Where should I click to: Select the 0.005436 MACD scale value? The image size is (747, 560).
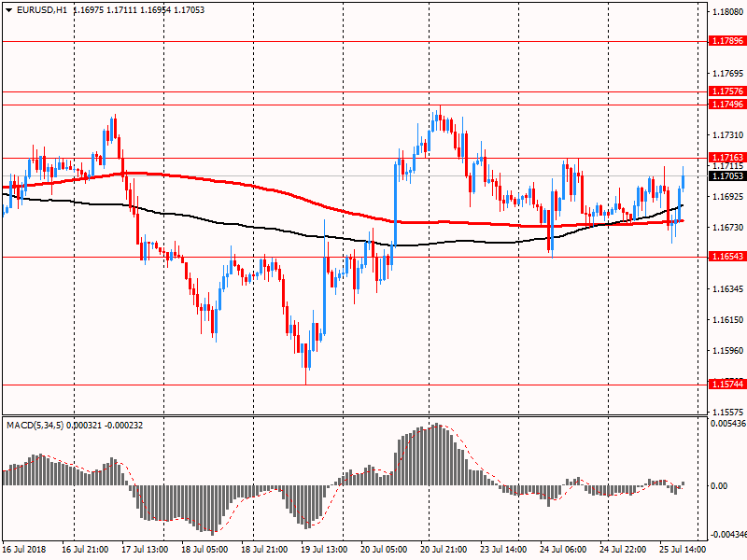click(728, 424)
